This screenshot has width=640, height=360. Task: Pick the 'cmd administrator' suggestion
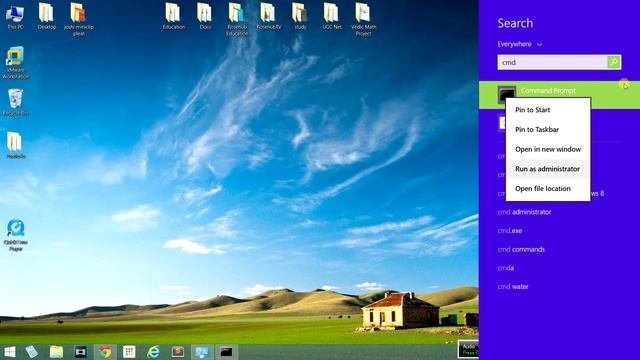click(x=524, y=212)
